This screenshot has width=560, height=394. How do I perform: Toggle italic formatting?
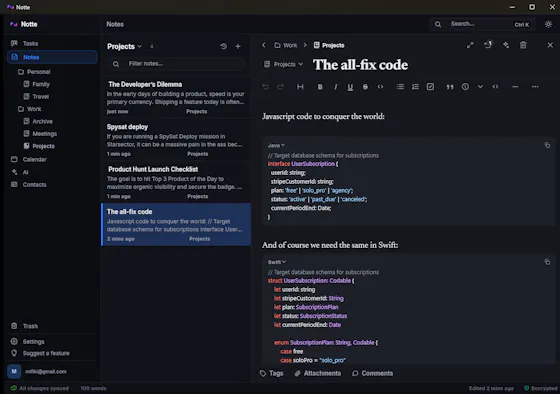335,87
